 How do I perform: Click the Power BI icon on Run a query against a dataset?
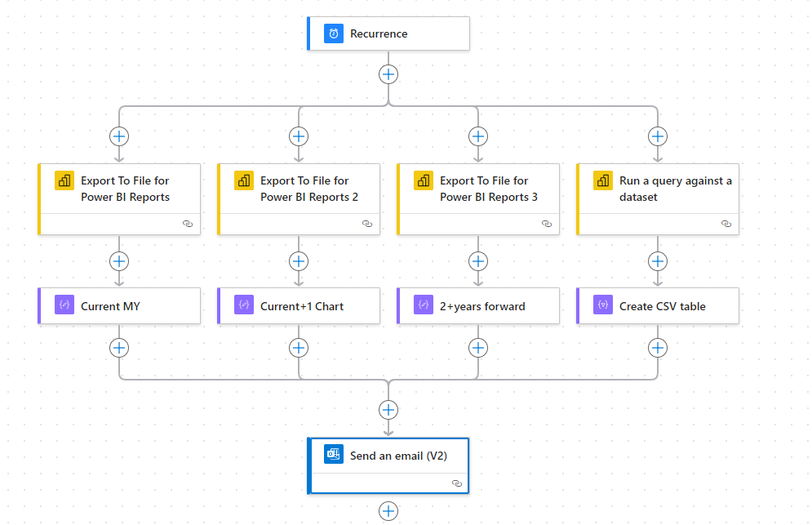[603, 181]
